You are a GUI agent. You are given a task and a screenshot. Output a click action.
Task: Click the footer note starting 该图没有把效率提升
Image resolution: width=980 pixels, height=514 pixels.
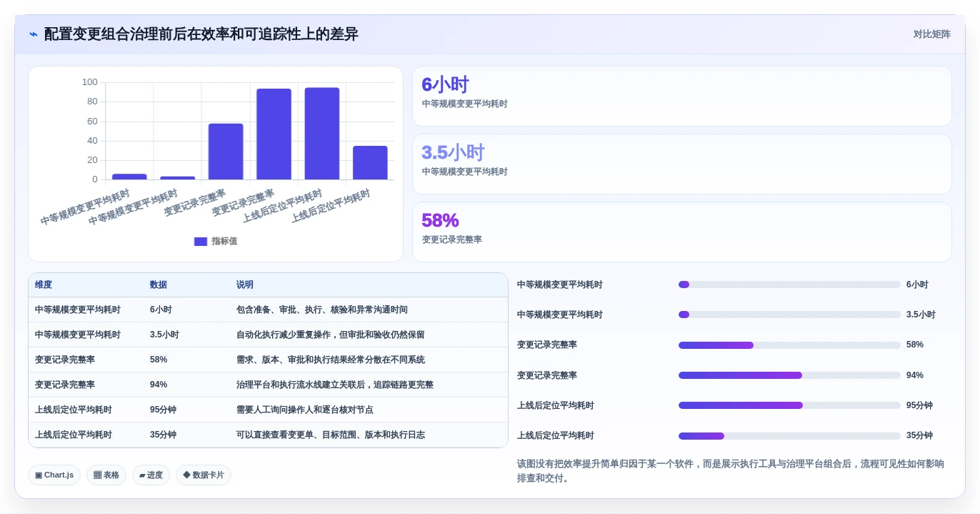(731, 471)
